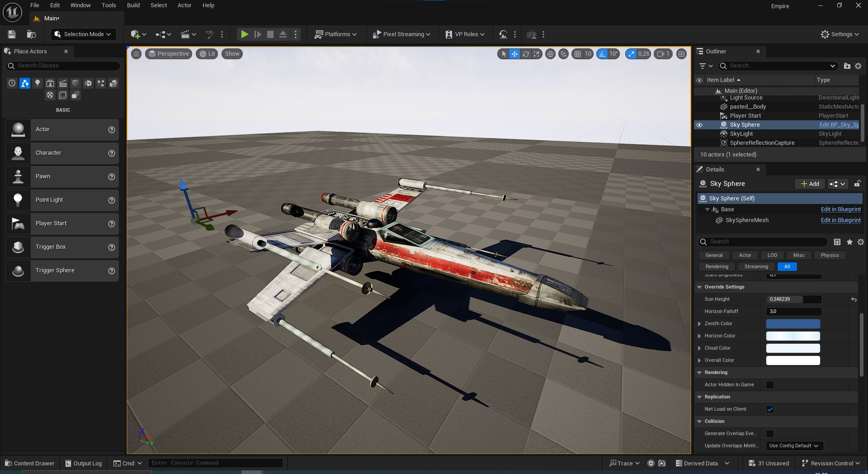Collapse Override Settings section
868x474 pixels.
coord(699,287)
